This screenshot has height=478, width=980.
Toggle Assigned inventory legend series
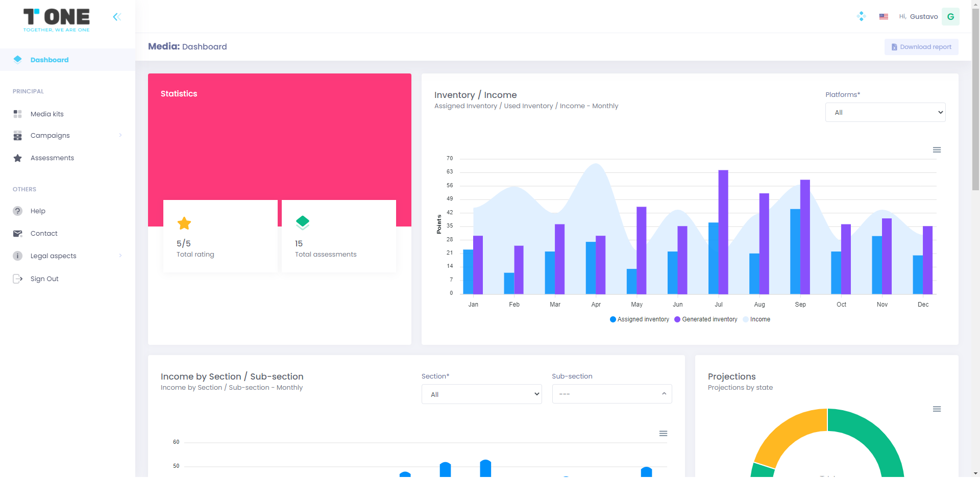coord(640,319)
